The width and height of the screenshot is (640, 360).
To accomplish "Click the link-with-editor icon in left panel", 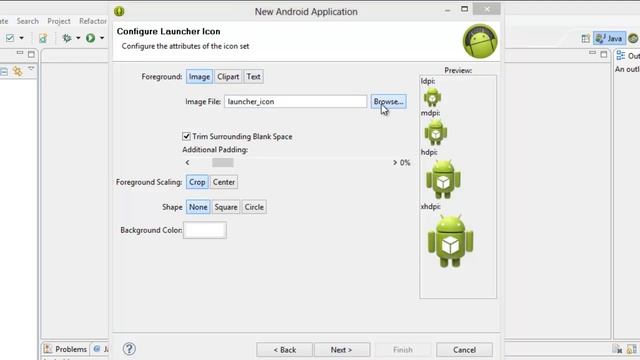I will (17, 71).
